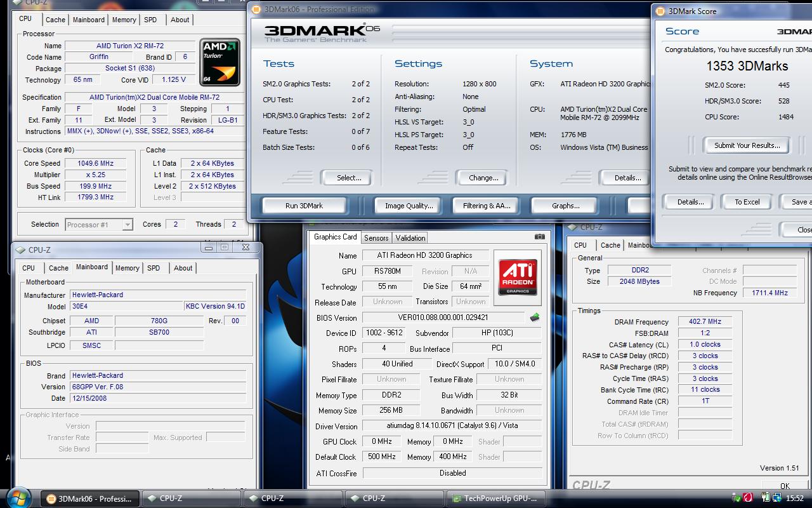This screenshot has height=508, width=812.
Task: Switch to the Sensors tab in GPU-Z
Action: point(376,237)
